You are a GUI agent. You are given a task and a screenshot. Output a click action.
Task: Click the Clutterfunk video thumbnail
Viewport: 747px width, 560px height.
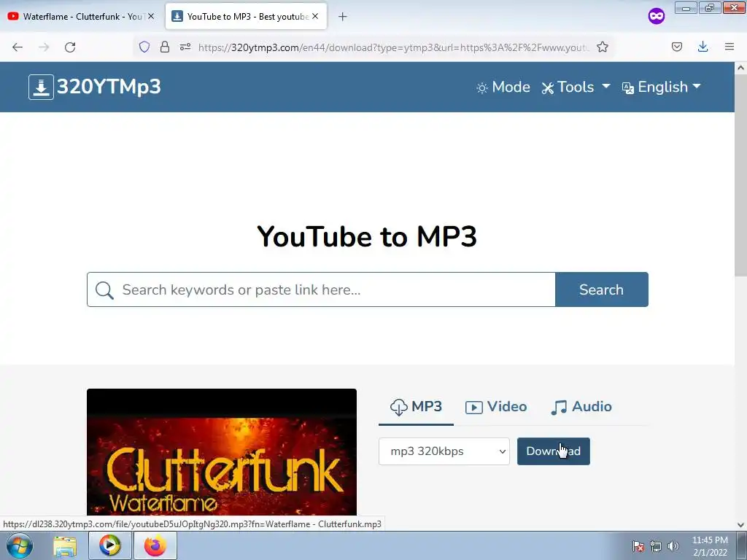(x=222, y=452)
